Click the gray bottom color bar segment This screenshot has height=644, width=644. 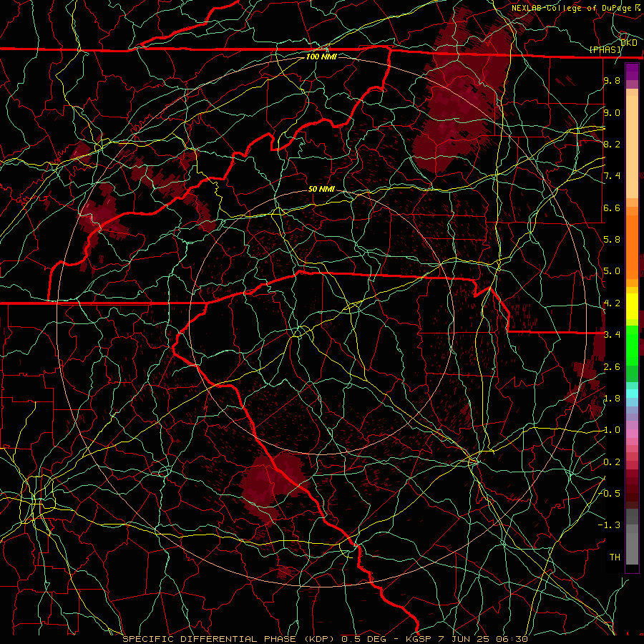click(x=632, y=548)
